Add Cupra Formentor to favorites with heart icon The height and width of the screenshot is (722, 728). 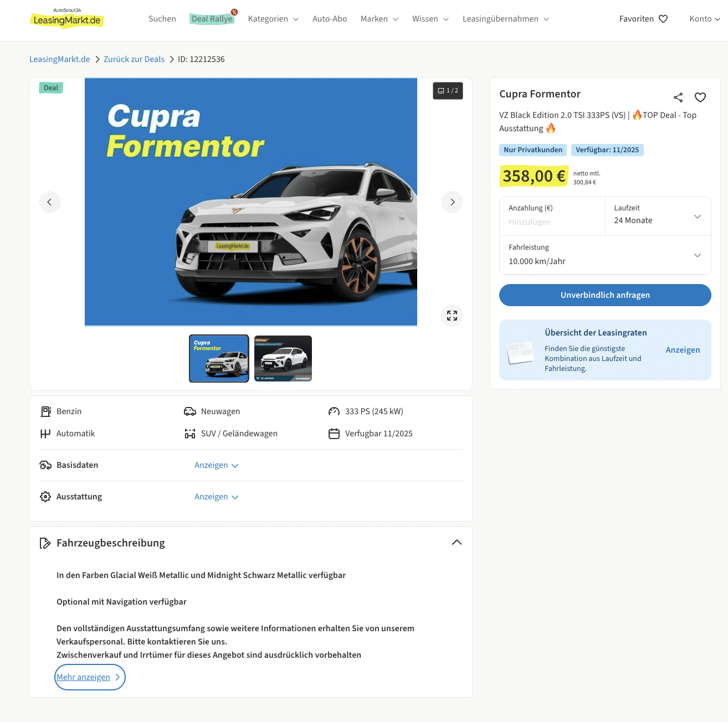700,97
